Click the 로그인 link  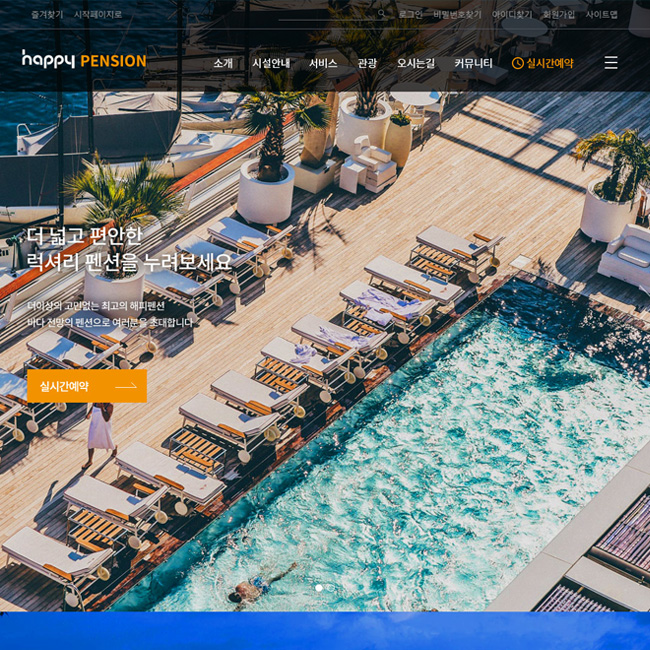click(x=411, y=15)
